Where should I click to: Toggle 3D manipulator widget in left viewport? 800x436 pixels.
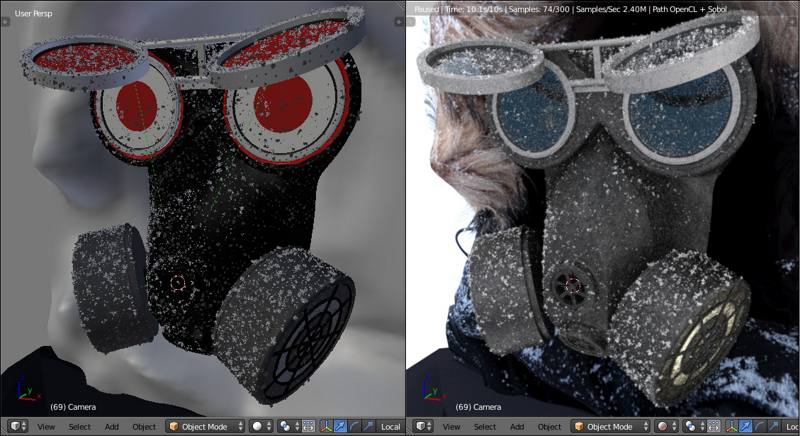326,426
